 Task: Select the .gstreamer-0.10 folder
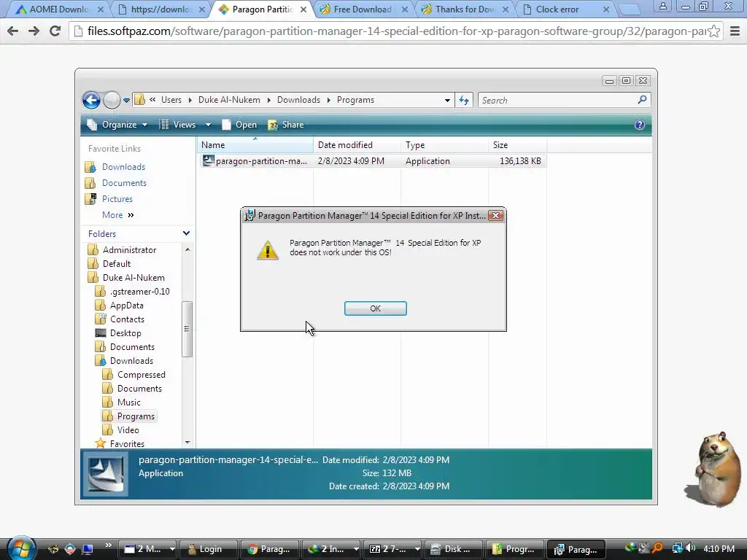coord(139,292)
